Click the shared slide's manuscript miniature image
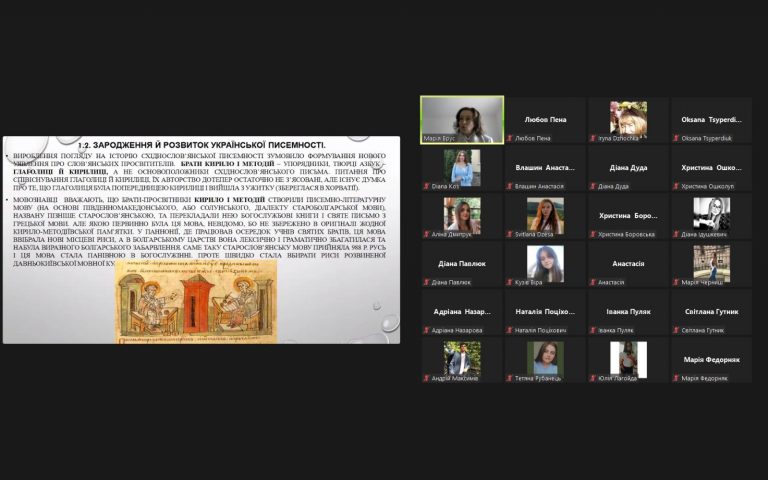Image resolution: width=768 pixels, height=480 pixels. tap(196, 301)
